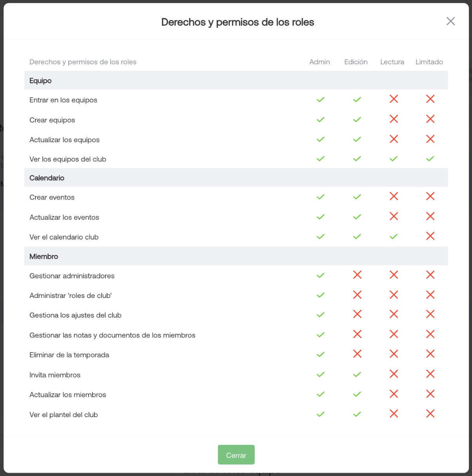472x476 pixels.
Task: Click Admin checkmark for Entrar en los equipos
Action: (x=321, y=100)
